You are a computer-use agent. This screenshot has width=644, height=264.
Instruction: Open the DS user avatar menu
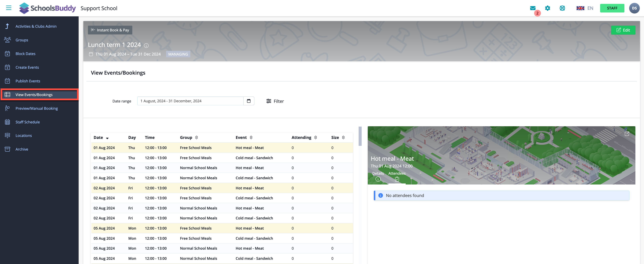634,8
